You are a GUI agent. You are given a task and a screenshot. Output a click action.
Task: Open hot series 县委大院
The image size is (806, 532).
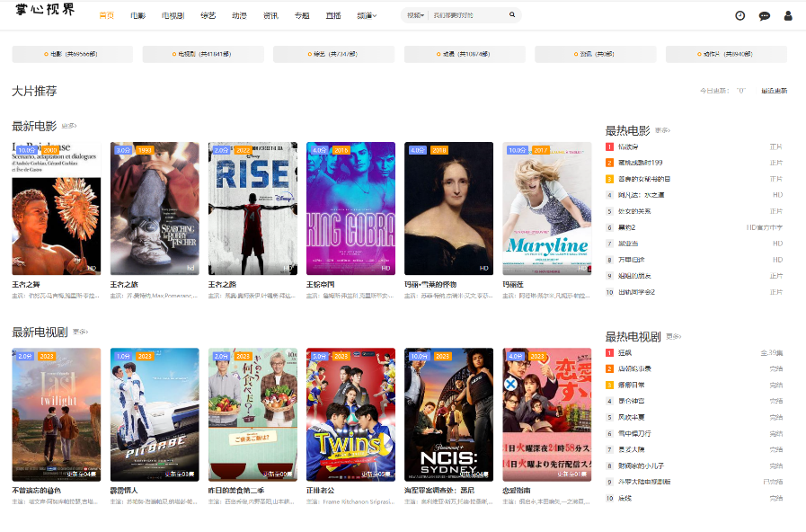(x=631, y=449)
